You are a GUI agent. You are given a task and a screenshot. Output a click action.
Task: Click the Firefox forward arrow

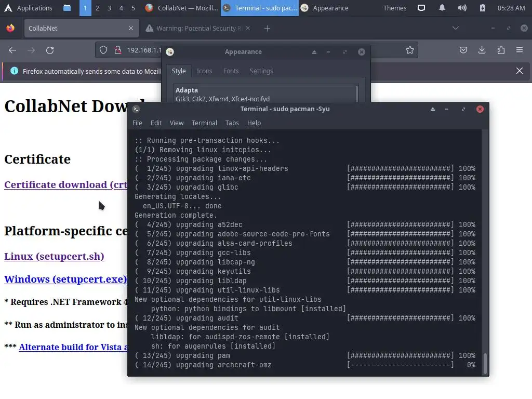[x=31, y=50]
